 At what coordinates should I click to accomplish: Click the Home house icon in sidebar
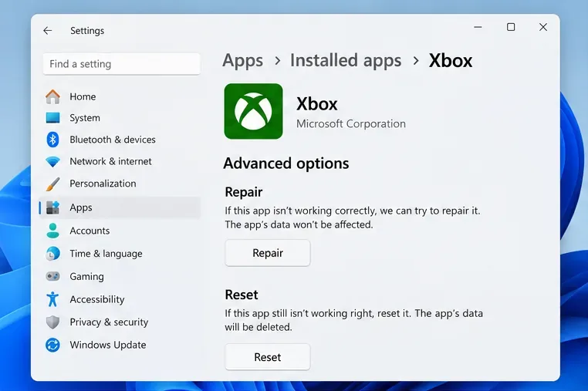click(53, 96)
